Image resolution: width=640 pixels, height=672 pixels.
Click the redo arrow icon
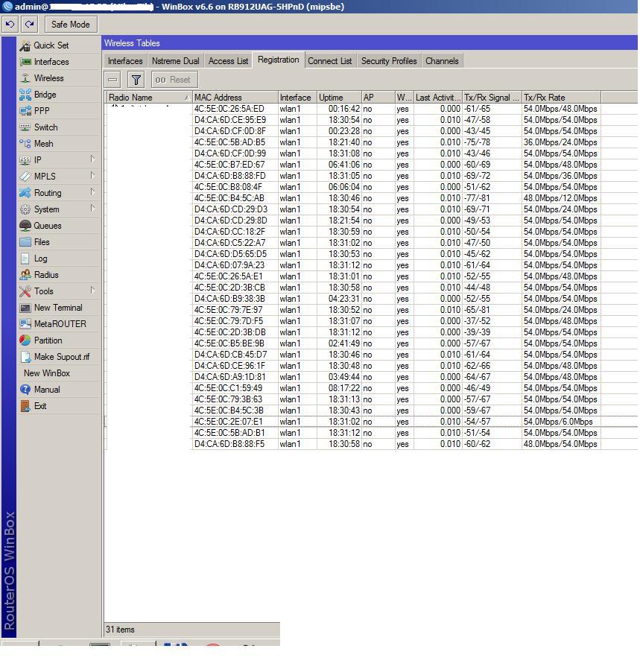pos(29,25)
